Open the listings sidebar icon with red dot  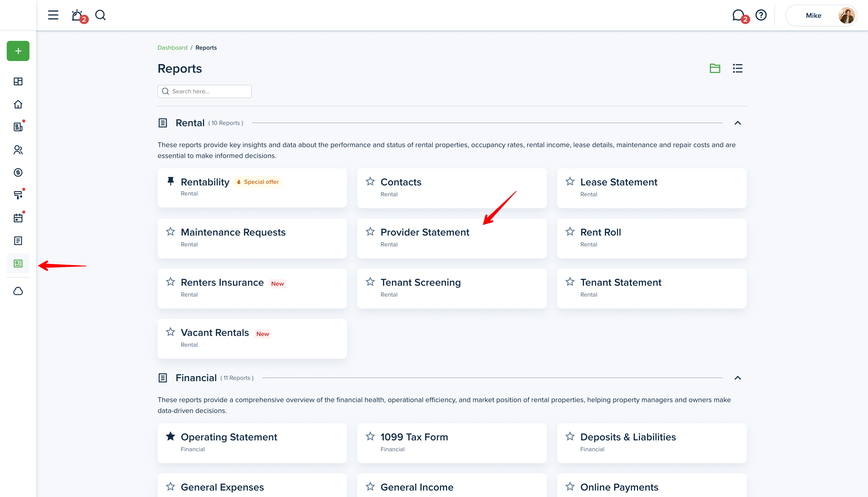18,127
